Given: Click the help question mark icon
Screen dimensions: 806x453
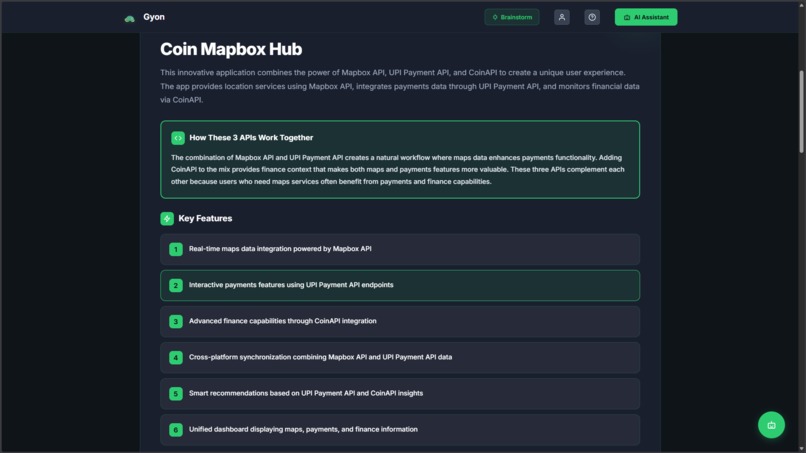Looking at the screenshot, I should point(592,17).
